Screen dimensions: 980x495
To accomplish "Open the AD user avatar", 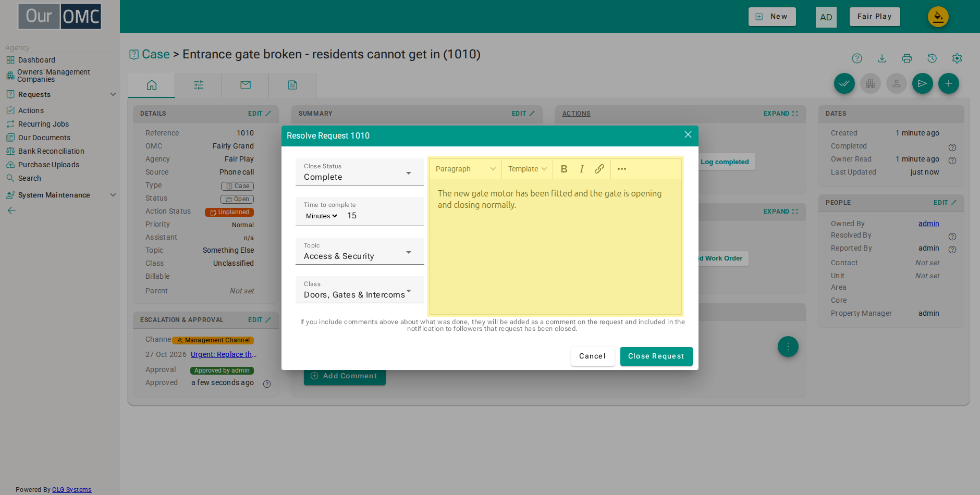I will (x=826, y=17).
